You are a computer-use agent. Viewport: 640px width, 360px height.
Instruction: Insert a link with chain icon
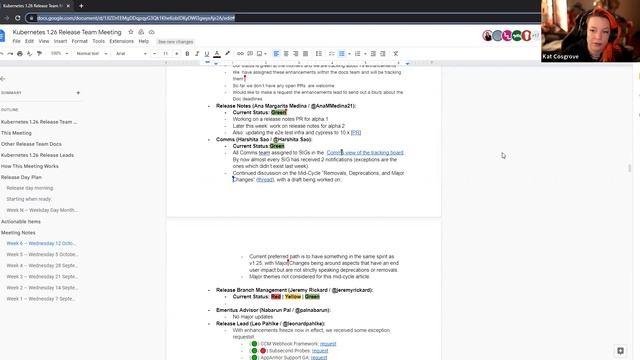(x=240, y=53)
